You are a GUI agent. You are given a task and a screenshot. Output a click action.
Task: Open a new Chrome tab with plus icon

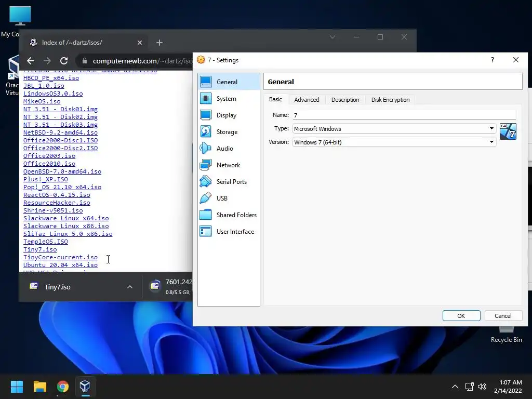(x=159, y=43)
